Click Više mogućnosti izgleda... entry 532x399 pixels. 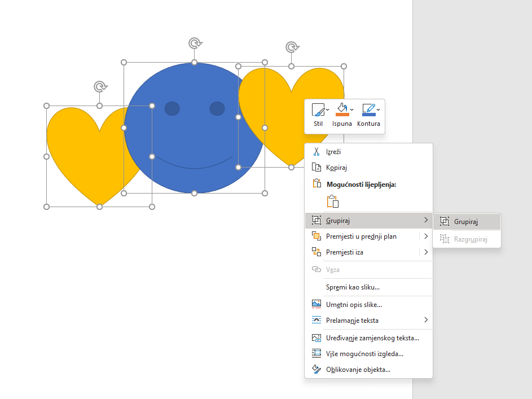tap(364, 354)
